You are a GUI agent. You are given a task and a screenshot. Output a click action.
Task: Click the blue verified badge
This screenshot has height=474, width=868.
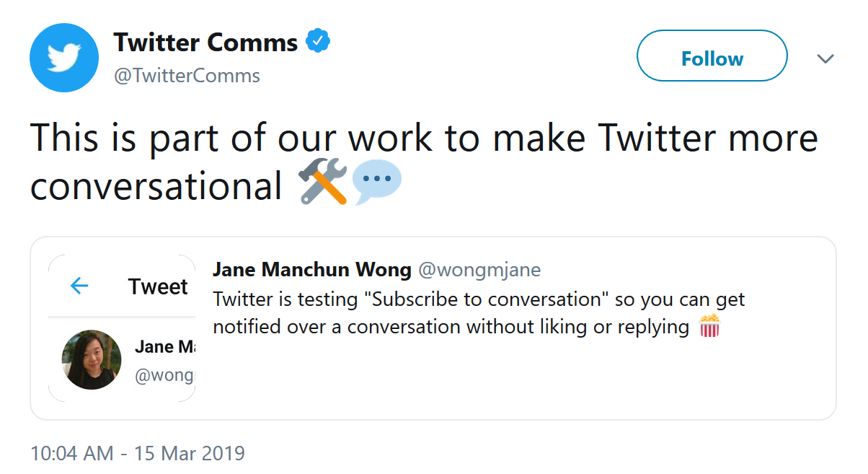click(318, 42)
